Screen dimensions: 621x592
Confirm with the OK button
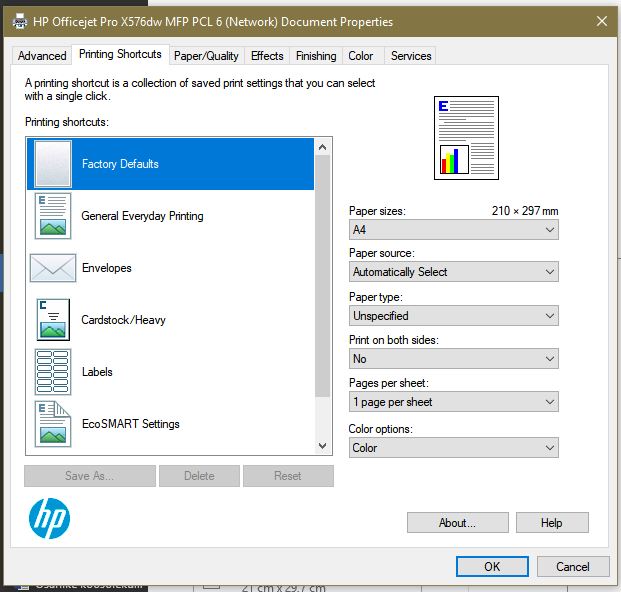point(492,567)
